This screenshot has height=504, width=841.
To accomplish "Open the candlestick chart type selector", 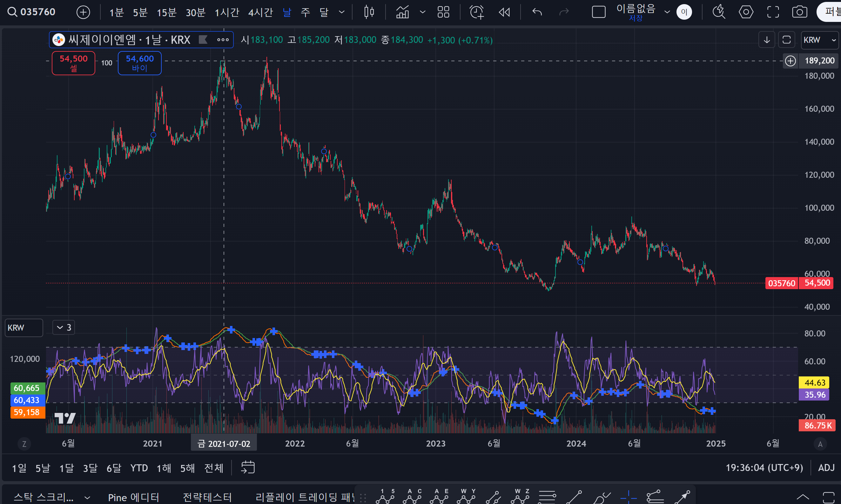I will [x=369, y=12].
